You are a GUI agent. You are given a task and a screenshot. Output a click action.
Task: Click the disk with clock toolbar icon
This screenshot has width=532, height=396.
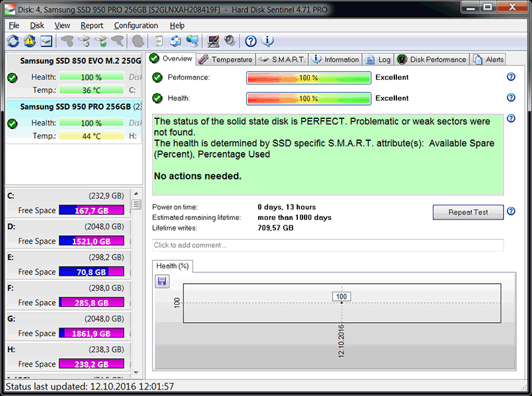[84, 41]
